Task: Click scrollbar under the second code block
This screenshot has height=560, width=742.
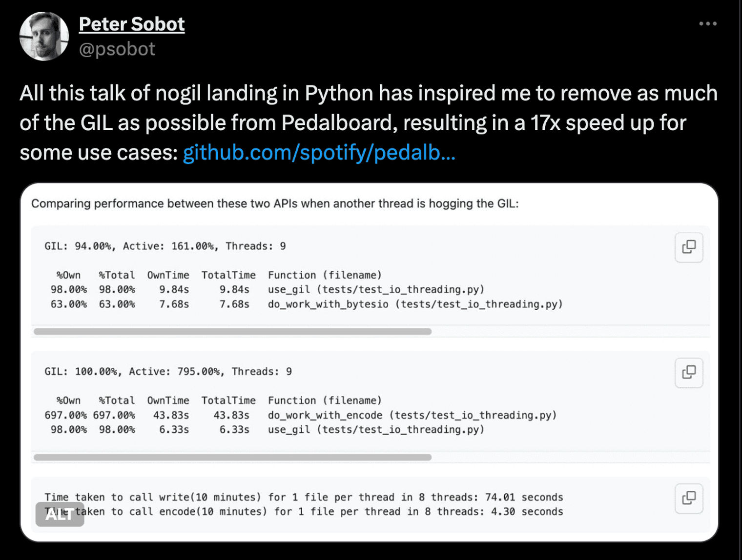Action: tap(233, 458)
